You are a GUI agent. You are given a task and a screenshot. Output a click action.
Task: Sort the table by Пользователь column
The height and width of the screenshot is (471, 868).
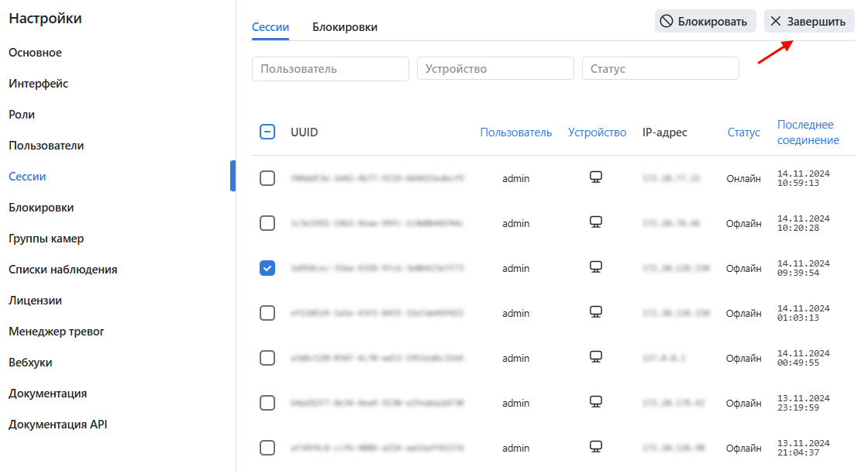[x=515, y=132]
